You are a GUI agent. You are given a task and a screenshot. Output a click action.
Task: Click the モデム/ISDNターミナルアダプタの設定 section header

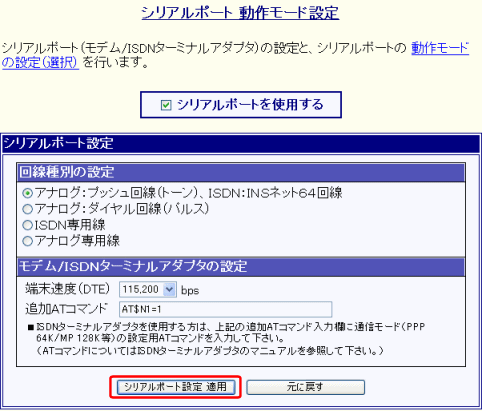click(241, 267)
